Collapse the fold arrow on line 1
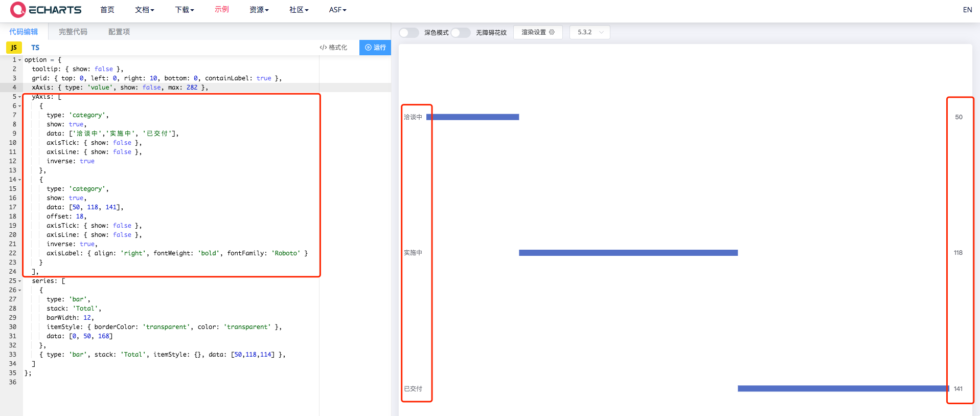 (x=20, y=60)
